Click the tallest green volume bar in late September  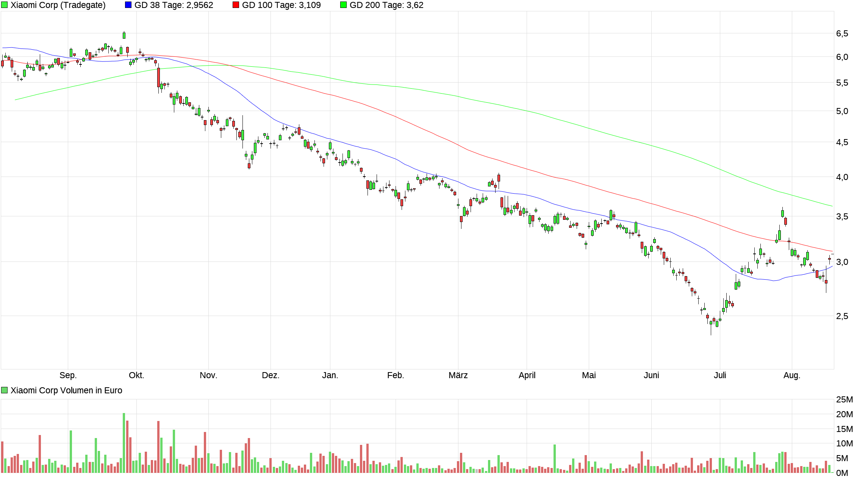pyautogui.click(x=124, y=443)
